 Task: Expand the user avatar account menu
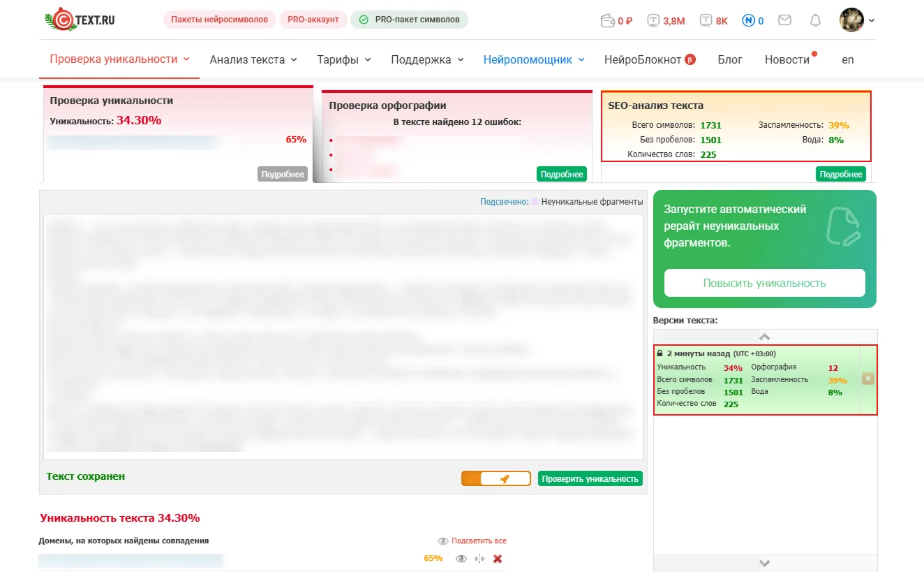(x=857, y=20)
